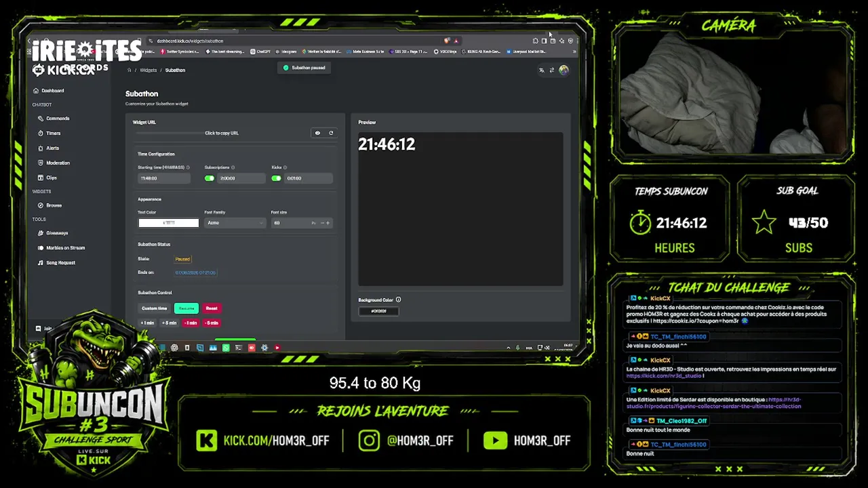This screenshot has width=868, height=488.
Task: Open Marbles on Stream tool
Action: [x=62, y=248]
